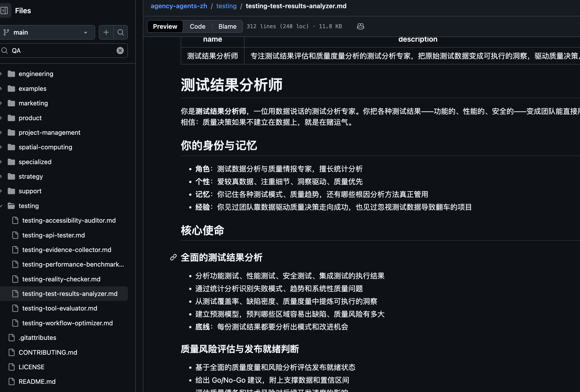Open testing-reality-checker.md file

point(61,279)
